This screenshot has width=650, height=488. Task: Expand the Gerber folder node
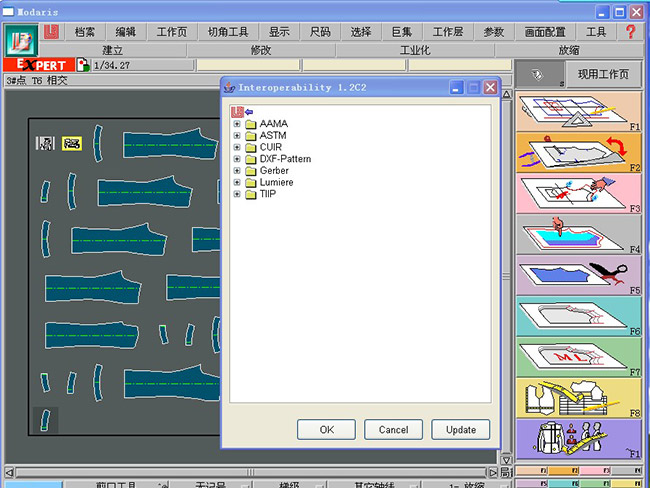pyautogui.click(x=237, y=171)
